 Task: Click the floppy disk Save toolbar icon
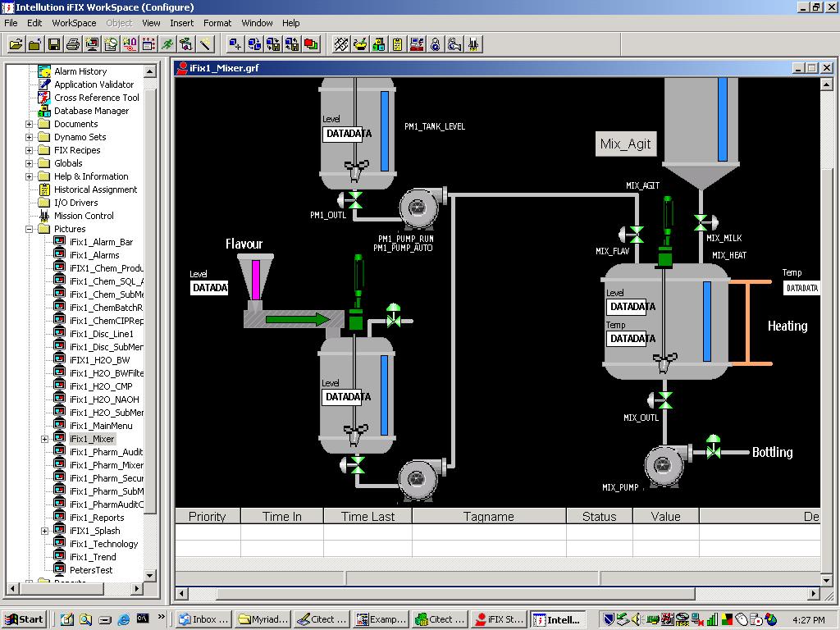[53, 44]
